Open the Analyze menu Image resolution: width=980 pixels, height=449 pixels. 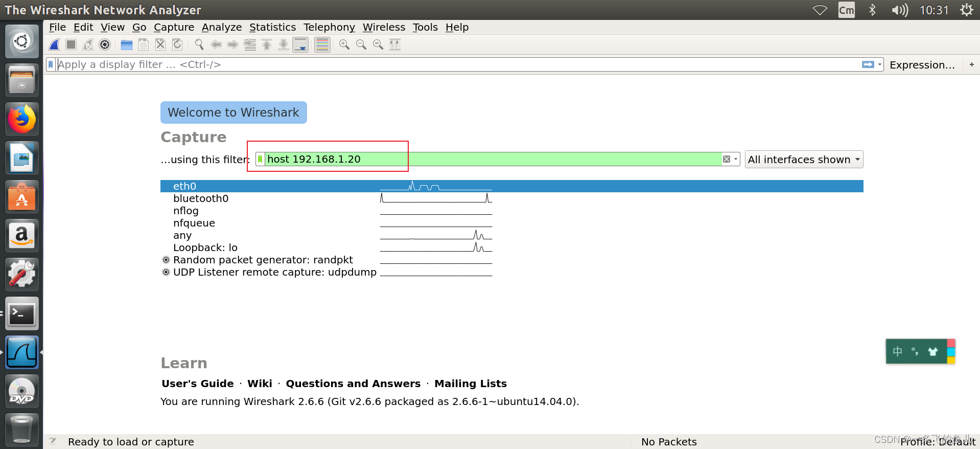[x=222, y=27]
